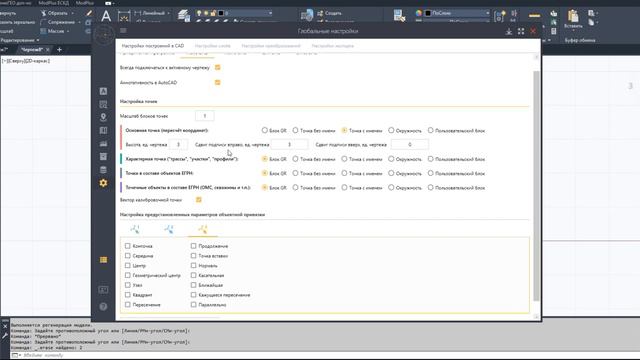Open command line wrench customization icon
This screenshot has height=360, width=640.
(5, 336)
